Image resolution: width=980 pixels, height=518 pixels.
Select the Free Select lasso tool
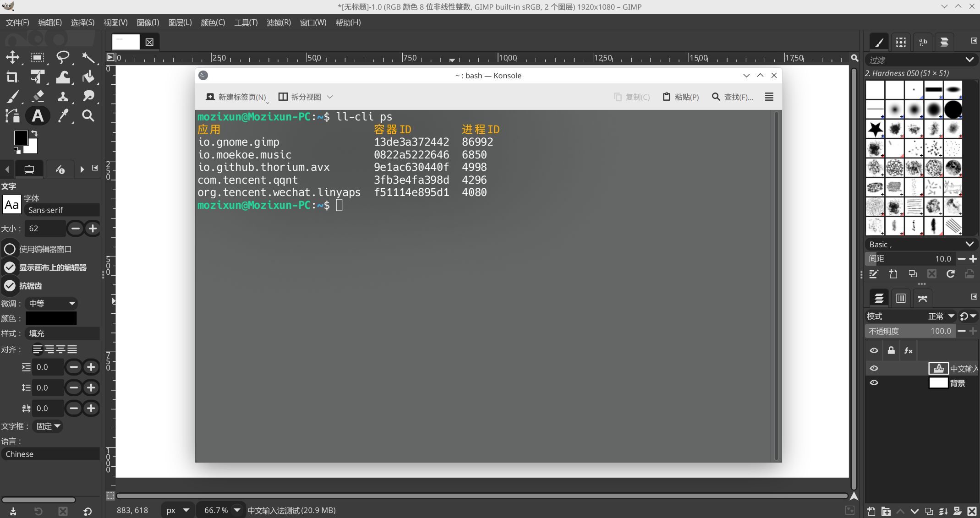click(x=63, y=57)
